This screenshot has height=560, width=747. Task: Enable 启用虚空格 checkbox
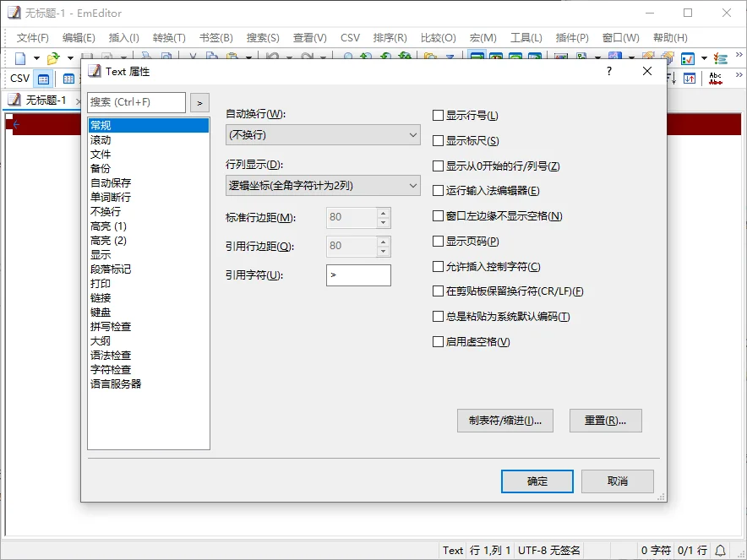coord(438,341)
